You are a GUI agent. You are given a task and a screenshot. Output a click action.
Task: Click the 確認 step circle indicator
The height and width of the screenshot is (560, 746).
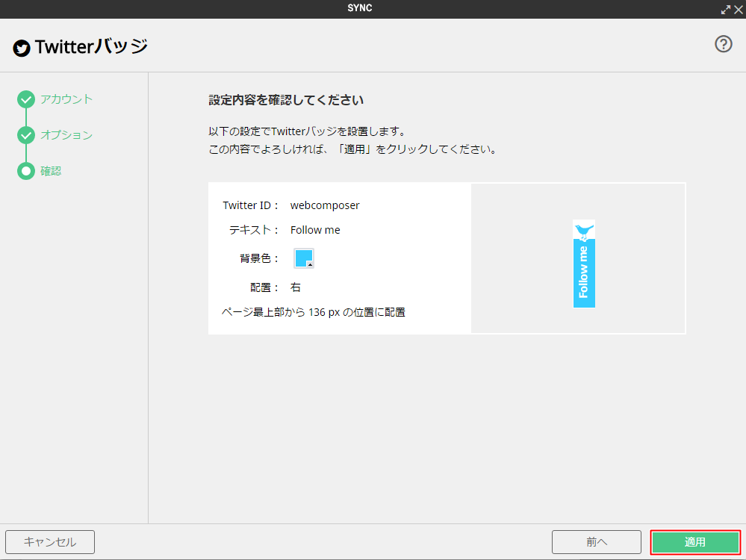[x=26, y=171]
